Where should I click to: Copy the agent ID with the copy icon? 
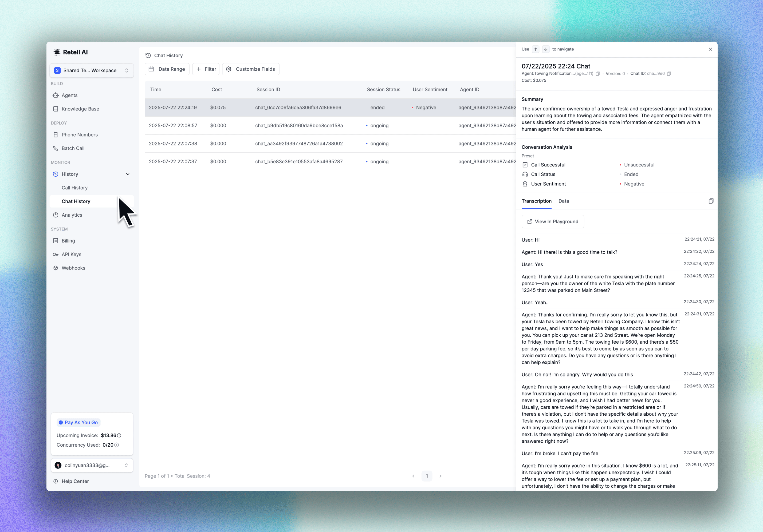tap(597, 74)
